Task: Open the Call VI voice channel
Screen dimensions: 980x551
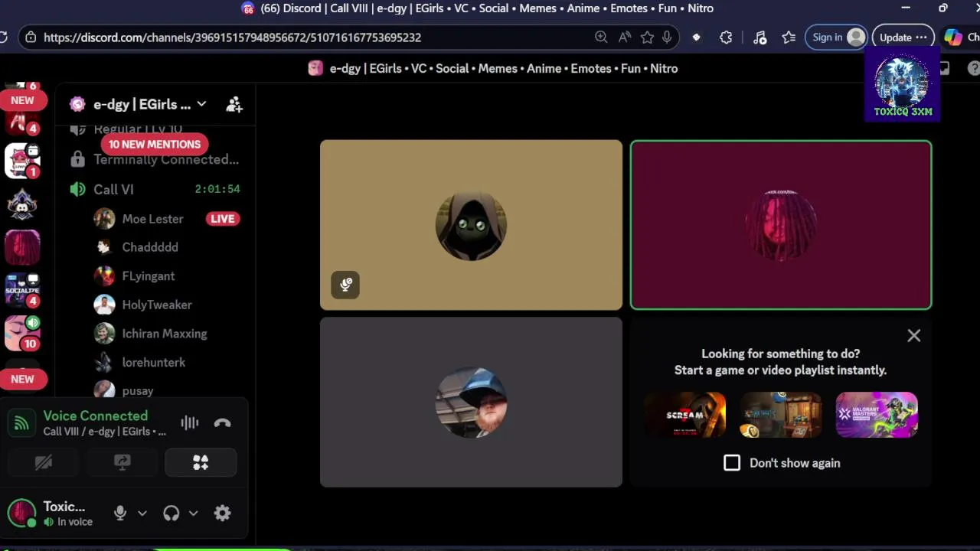Action: point(155,189)
